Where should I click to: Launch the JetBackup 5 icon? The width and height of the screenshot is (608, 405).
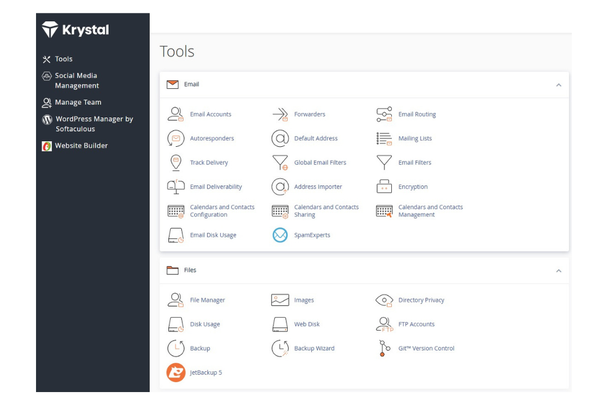coord(176,372)
